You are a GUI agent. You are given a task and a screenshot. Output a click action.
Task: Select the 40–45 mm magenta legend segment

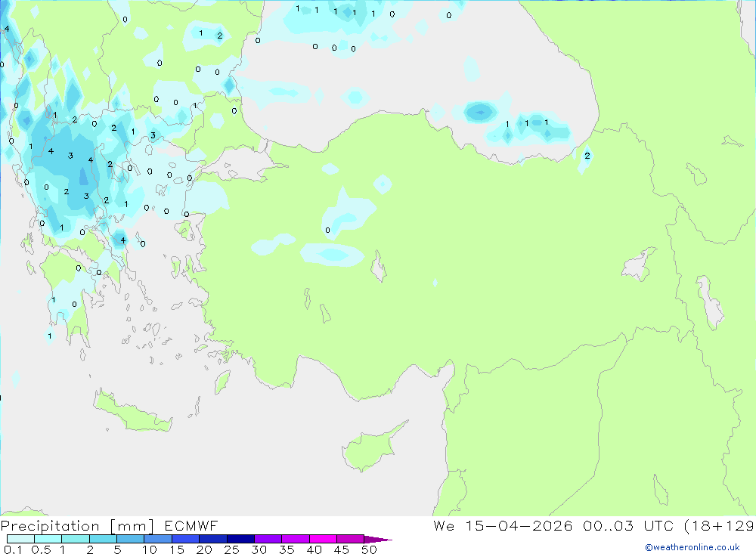tap(323, 539)
